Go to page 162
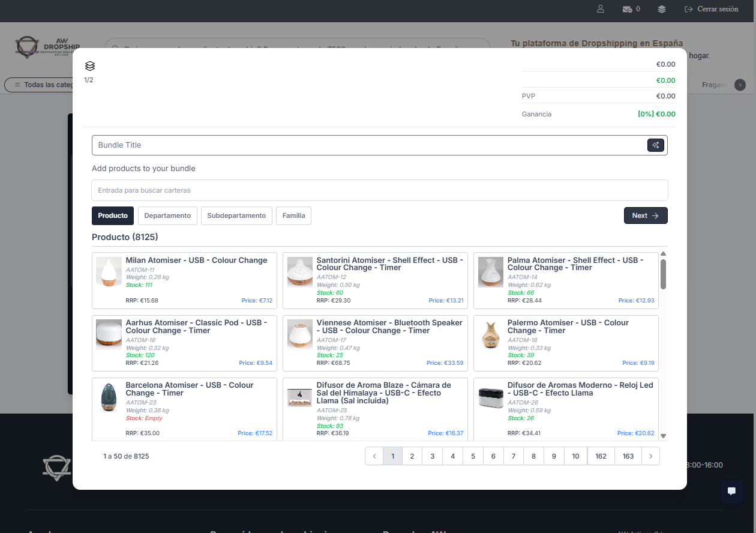The image size is (756, 533). [x=601, y=456]
